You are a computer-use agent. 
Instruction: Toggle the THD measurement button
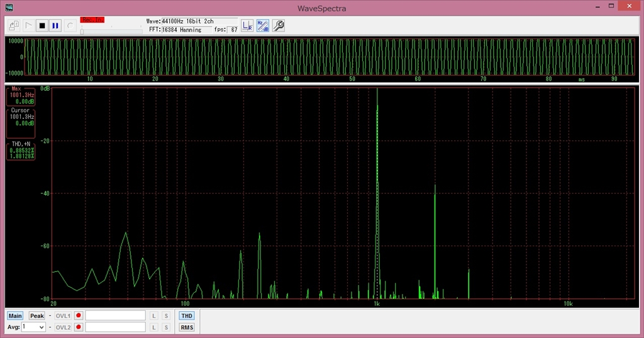[186, 316]
